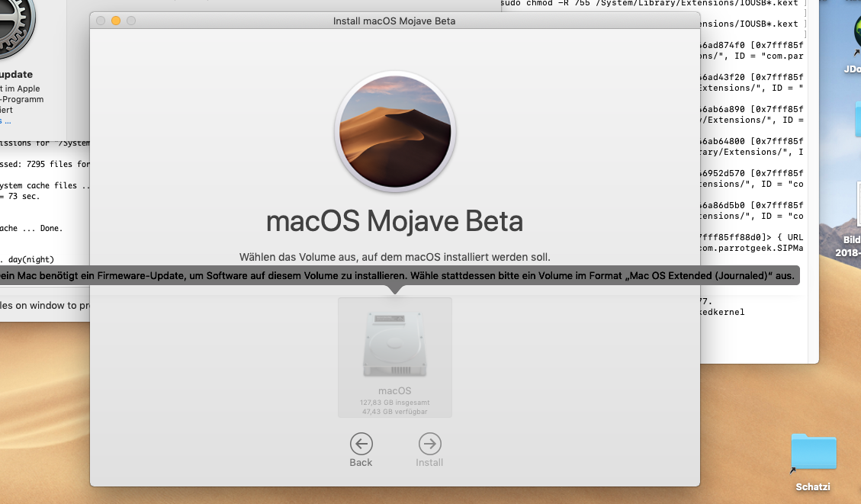Screen dimensions: 861x504
Task: Click the "kedkernel" text in terminal window
Action: (x=722, y=312)
